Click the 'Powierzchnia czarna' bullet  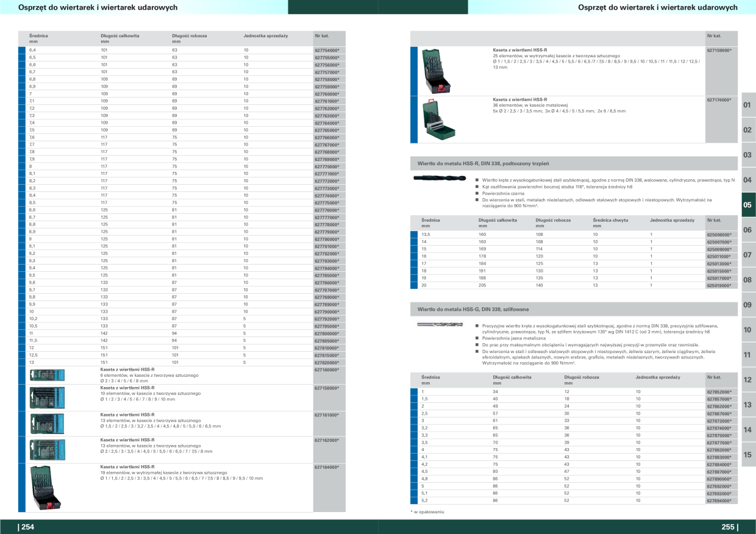pyautogui.click(x=503, y=193)
